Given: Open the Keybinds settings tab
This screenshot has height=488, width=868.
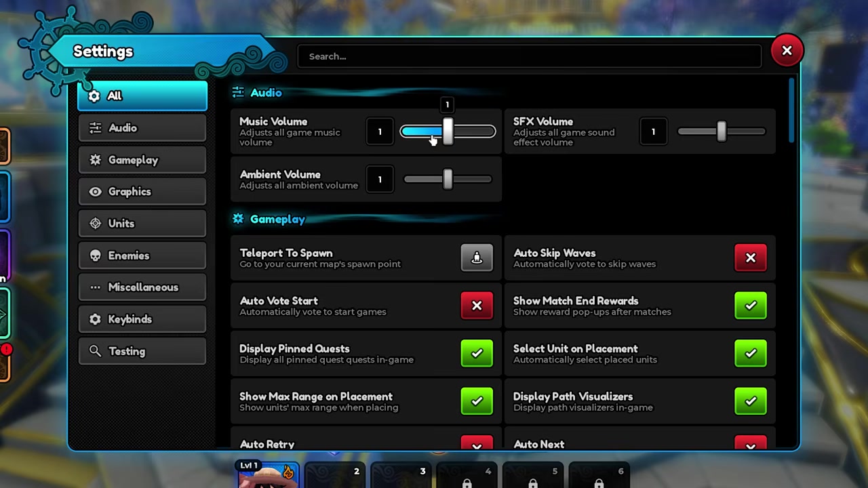Looking at the screenshot, I should [142, 319].
